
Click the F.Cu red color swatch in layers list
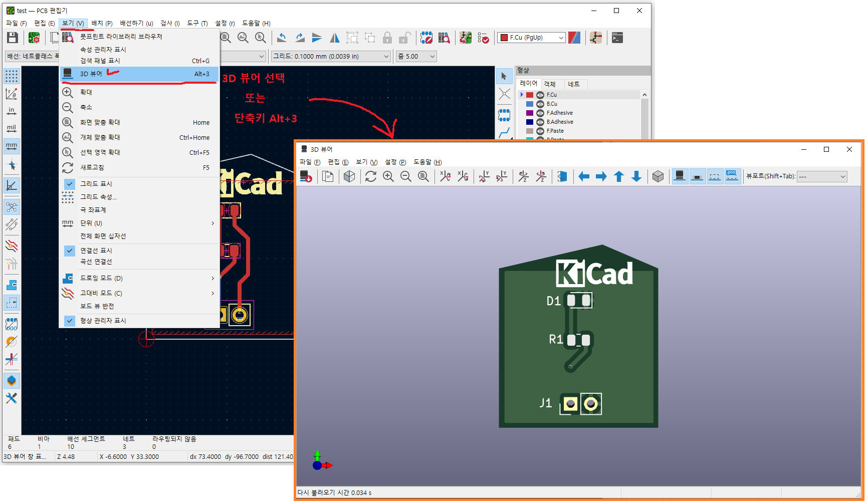click(530, 95)
